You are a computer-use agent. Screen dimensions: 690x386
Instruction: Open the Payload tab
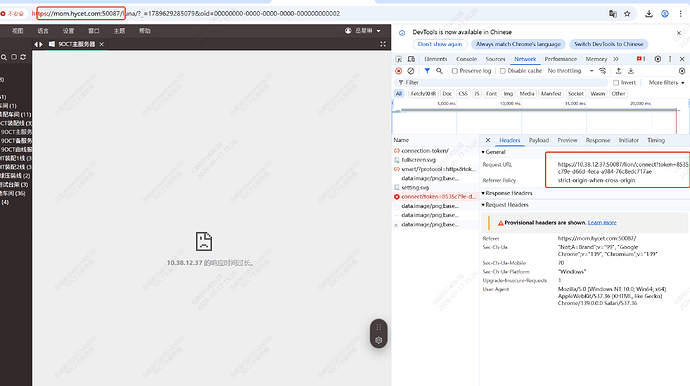(539, 140)
